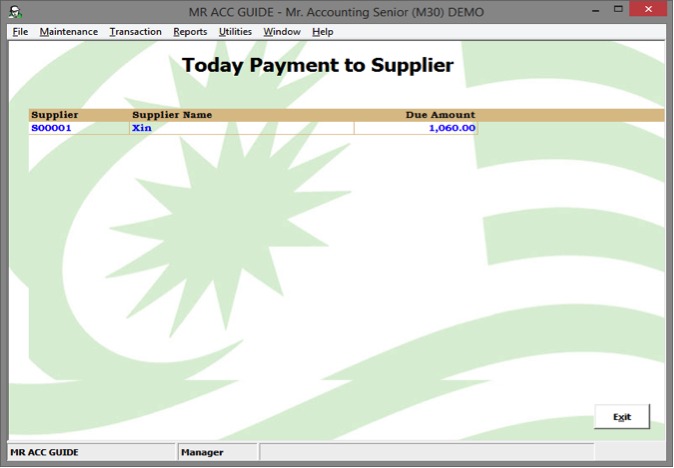Click the Supplier column header
674x468 pixels.
point(55,115)
